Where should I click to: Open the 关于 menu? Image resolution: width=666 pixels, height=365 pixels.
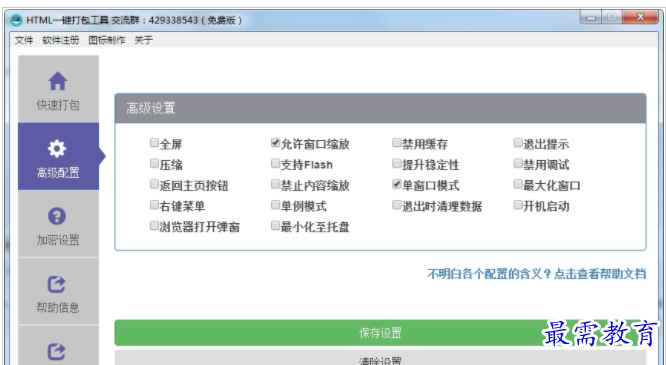tap(144, 40)
